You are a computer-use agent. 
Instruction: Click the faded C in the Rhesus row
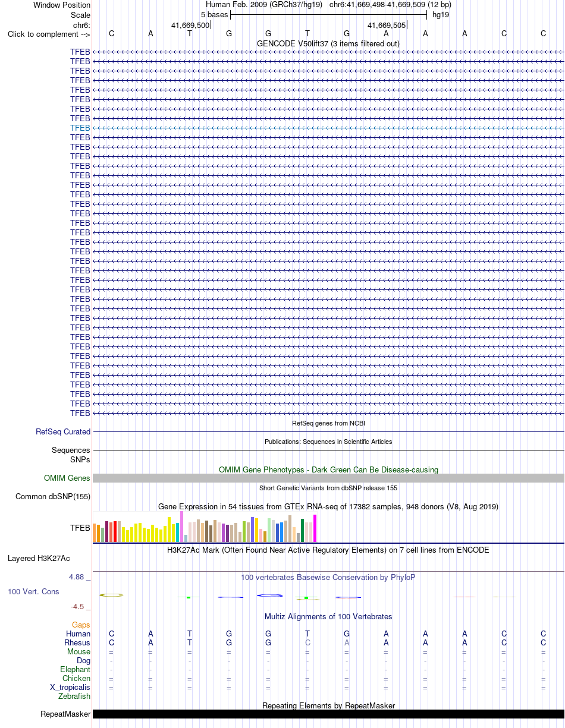click(307, 643)
